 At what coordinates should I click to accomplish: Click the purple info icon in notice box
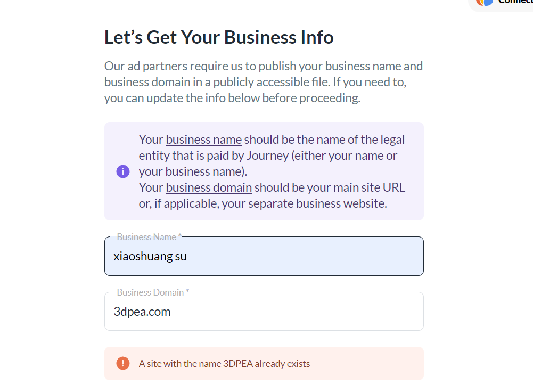pyautogui.click(x=123, y=171)
